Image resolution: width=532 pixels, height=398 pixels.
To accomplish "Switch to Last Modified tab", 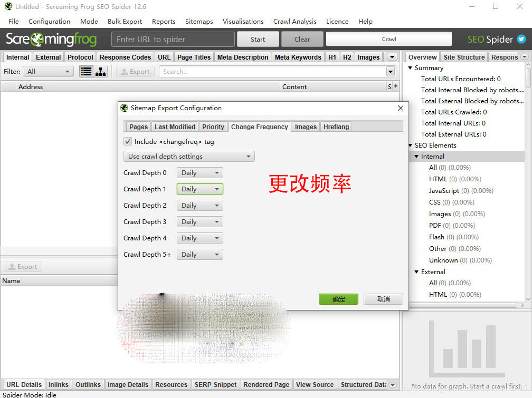I will (x=175, y=127).
